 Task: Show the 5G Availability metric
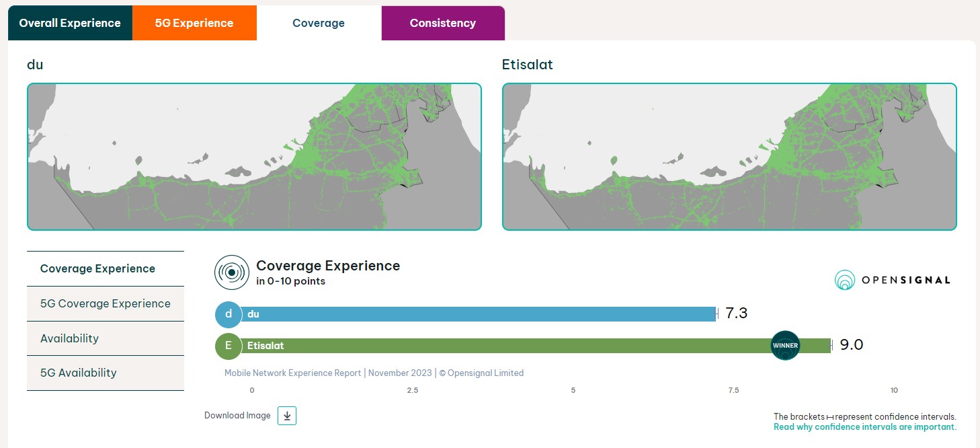point(79,373)
